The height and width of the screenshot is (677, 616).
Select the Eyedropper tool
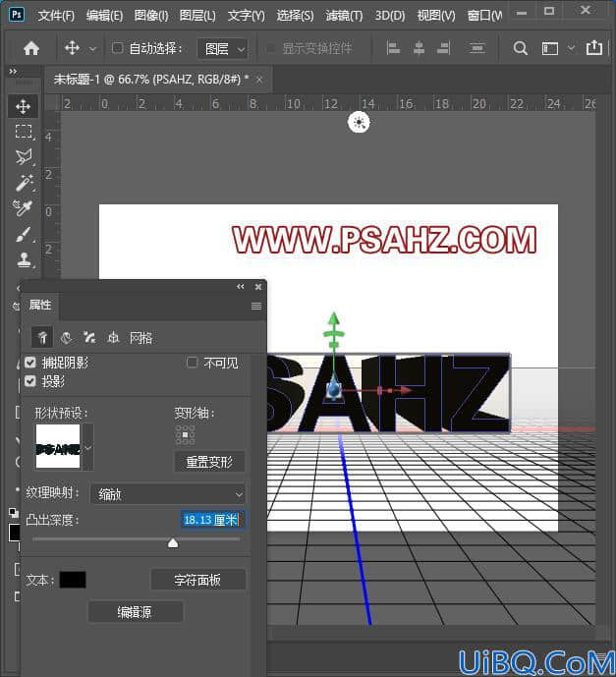pos(23,207)
